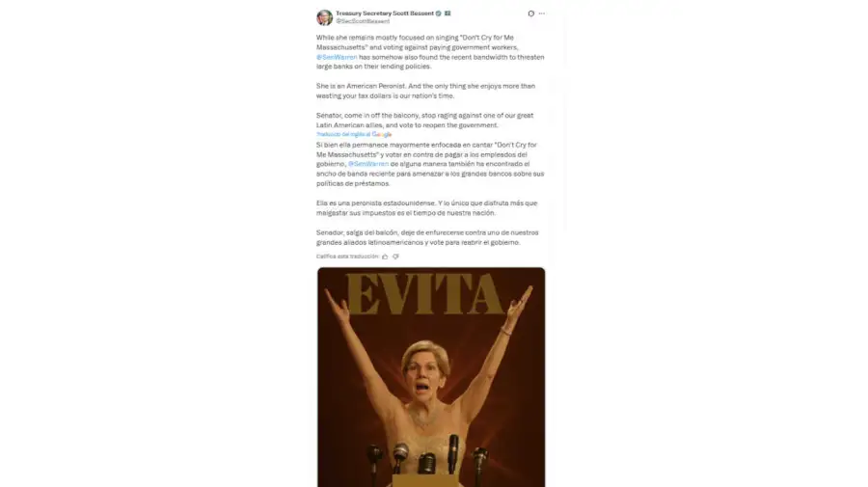Follow the @SenWarren mention in the English text
This screenshot has height=487, width=868.
tap(337, 57)
